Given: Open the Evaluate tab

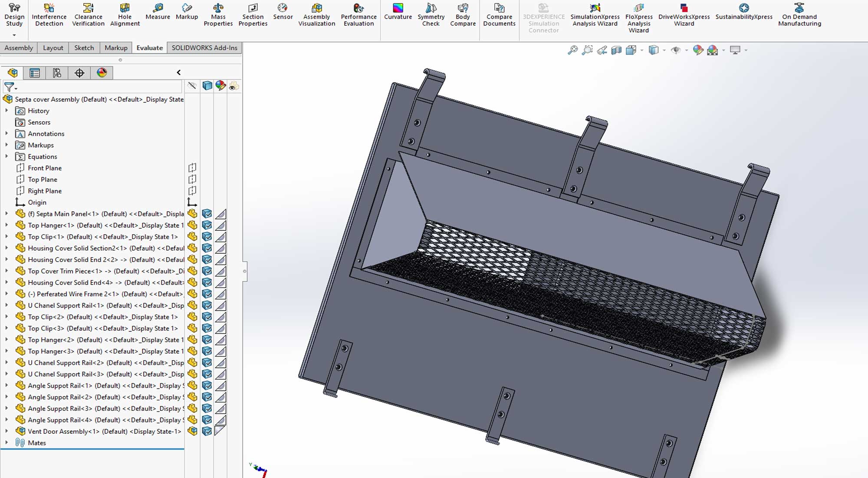Looking at the screenshot, I should coord(150,48).
